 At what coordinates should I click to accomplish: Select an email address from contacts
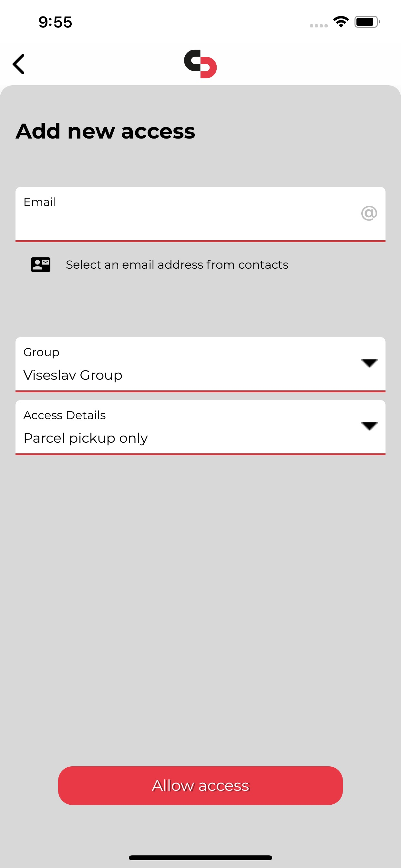coord(177,265)
